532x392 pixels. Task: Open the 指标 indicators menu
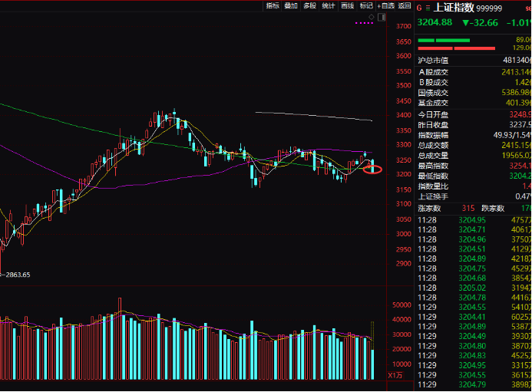(x=273, y=6)
